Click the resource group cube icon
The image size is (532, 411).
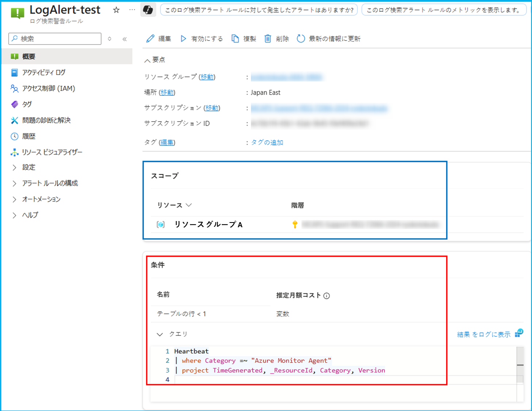[161, 225]
